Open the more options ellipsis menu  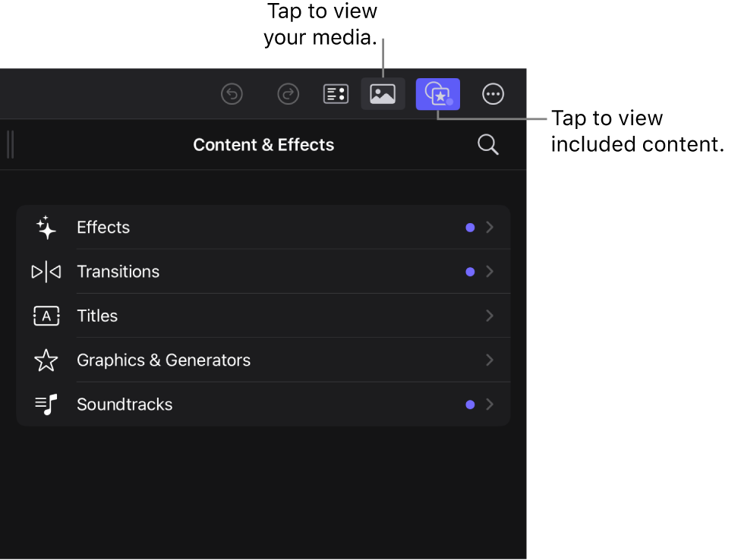[x=493, y=93]
